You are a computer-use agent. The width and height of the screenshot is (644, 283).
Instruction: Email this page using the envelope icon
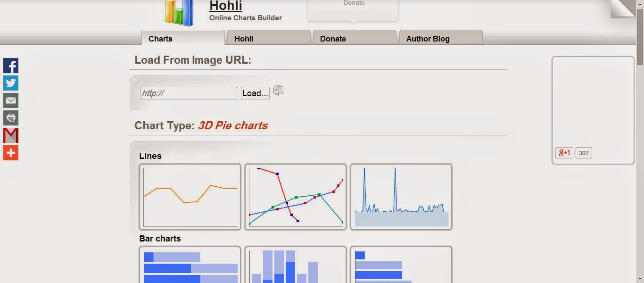pyautogui.click(x=10, y=100)
